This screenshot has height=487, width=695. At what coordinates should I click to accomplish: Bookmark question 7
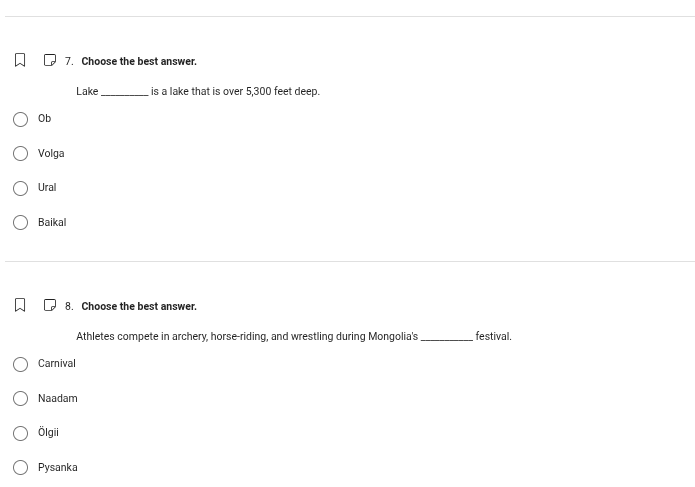[20, 61]
